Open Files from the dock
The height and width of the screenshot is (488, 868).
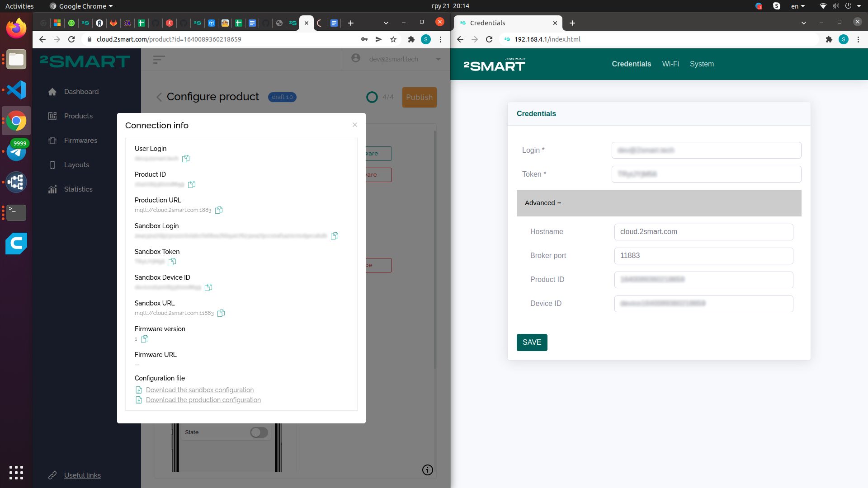[x=16, y=59]
